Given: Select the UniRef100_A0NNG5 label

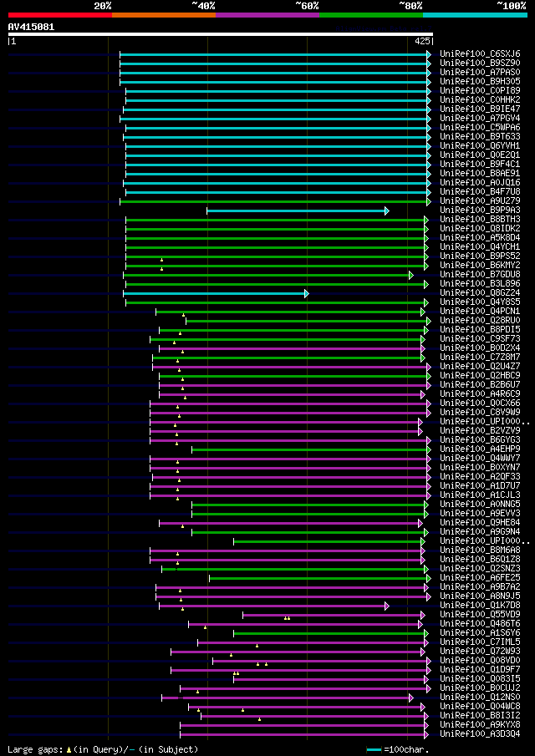Looking at the screenshot, I should point(480,504).
